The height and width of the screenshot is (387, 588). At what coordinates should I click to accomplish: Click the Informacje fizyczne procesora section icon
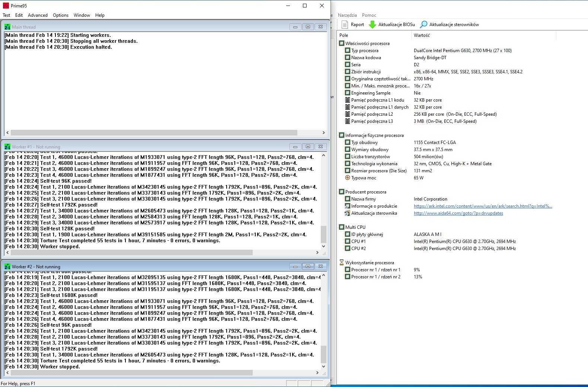pyautogui.click(x=341, y=135)
